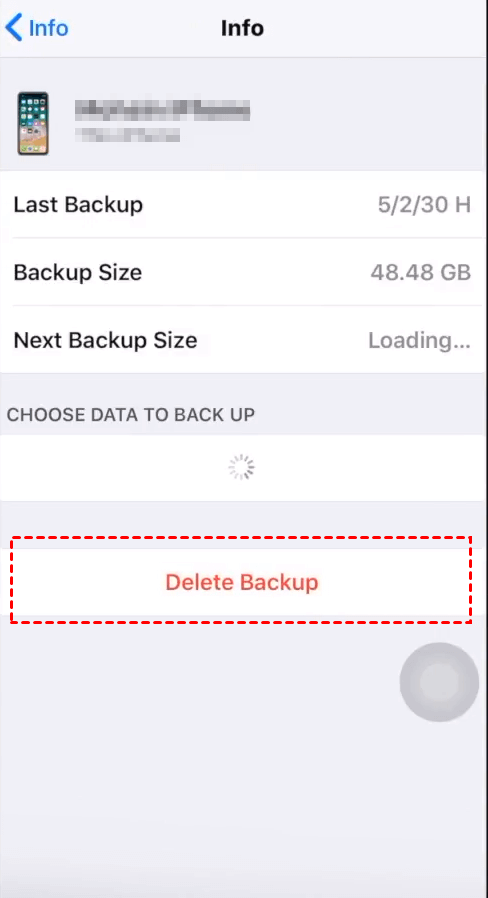Click the word Delete in red text
488x898 pixels.
coord(200,582)
